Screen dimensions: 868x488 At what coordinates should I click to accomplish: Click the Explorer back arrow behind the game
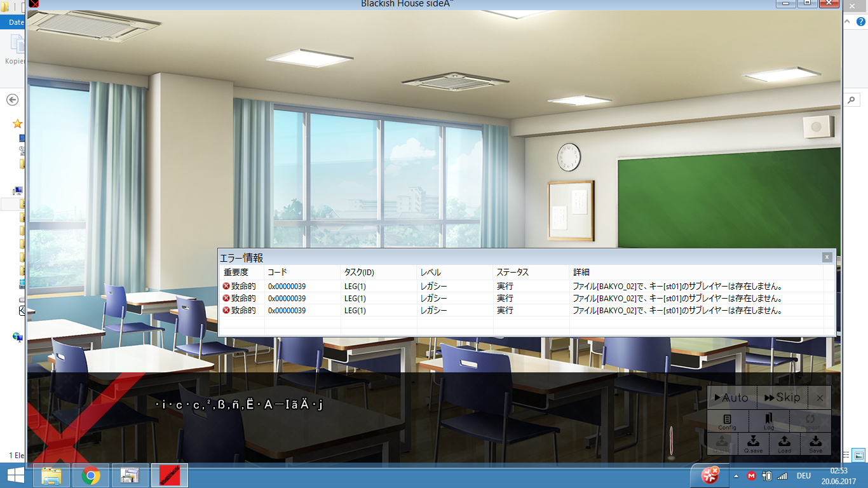[x=12, y=100]
